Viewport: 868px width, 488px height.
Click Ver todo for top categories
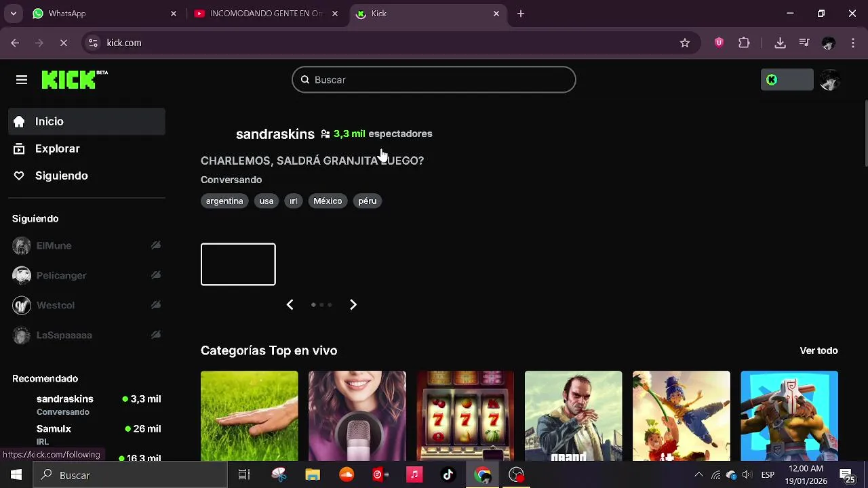(818, 350)
